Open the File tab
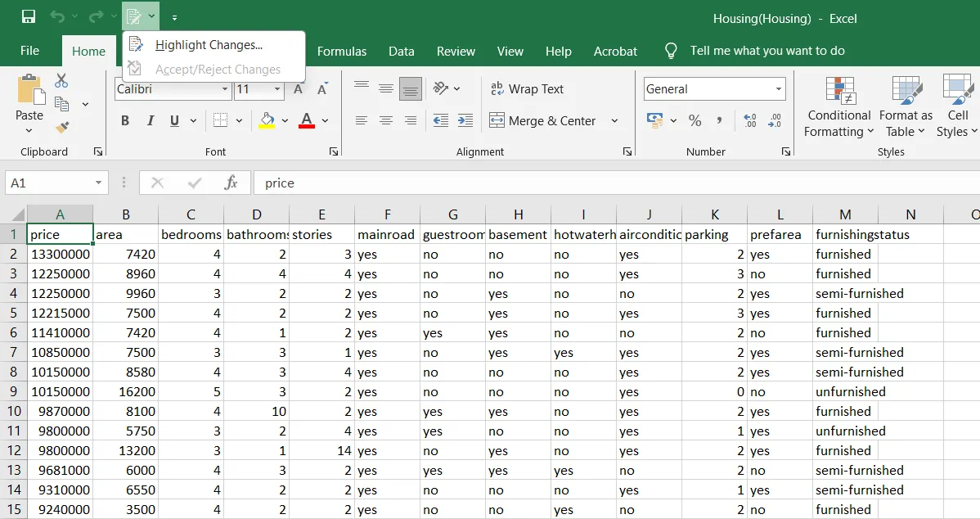Screen dimensions: 980x519 [29, 51]
